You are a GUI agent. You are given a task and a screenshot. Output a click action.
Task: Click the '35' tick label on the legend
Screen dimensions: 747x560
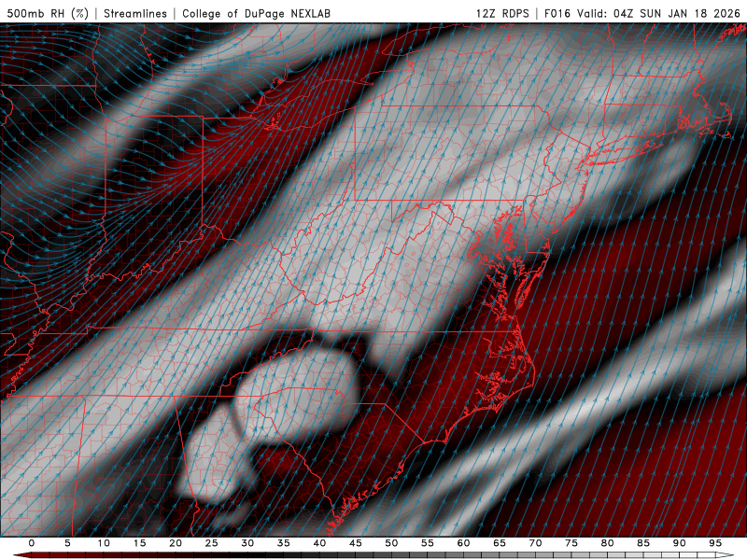284,543
